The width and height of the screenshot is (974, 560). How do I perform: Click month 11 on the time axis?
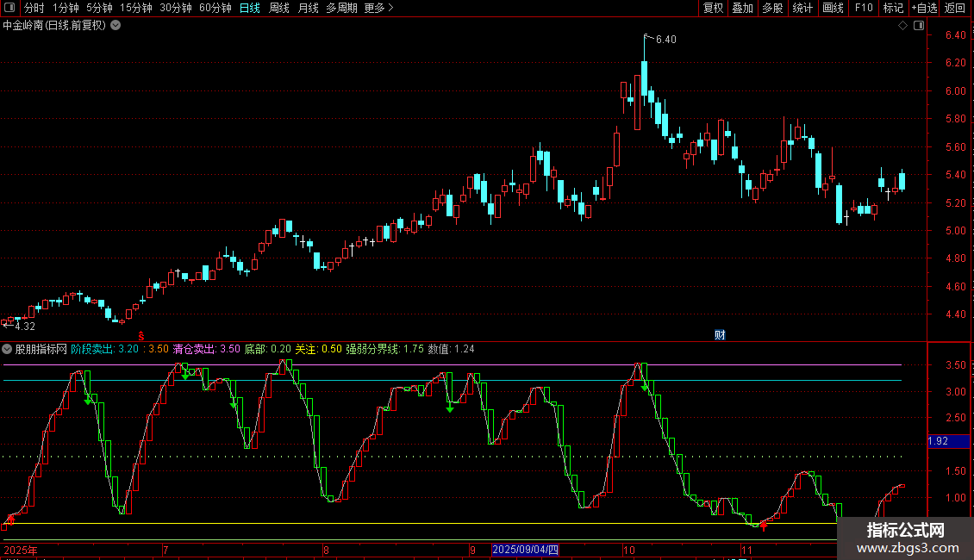tap(746, 550)
